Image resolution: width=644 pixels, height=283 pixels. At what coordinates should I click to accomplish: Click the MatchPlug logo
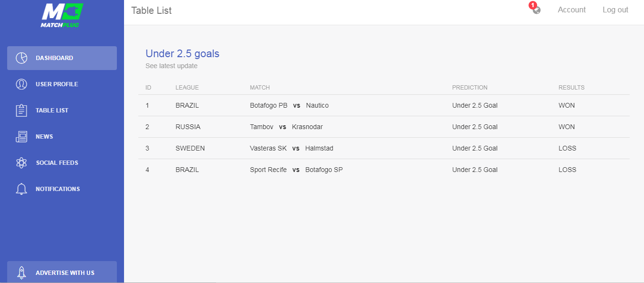pyautogui.click(x=62, y=15)
